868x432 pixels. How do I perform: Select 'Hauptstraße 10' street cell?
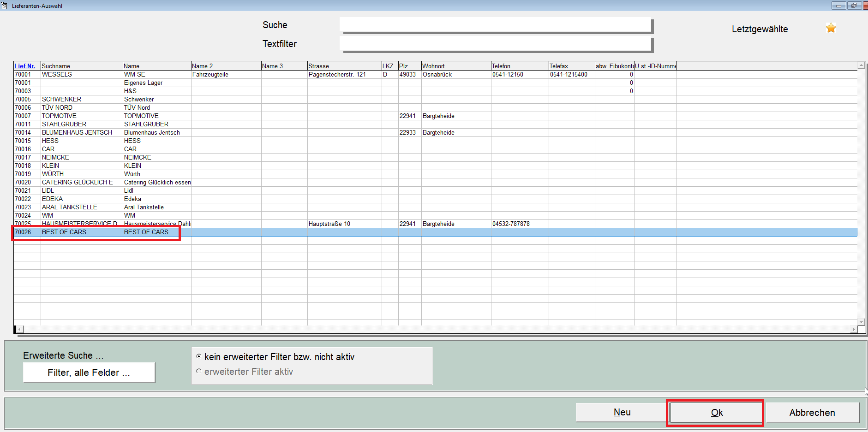tap(345, 224)
